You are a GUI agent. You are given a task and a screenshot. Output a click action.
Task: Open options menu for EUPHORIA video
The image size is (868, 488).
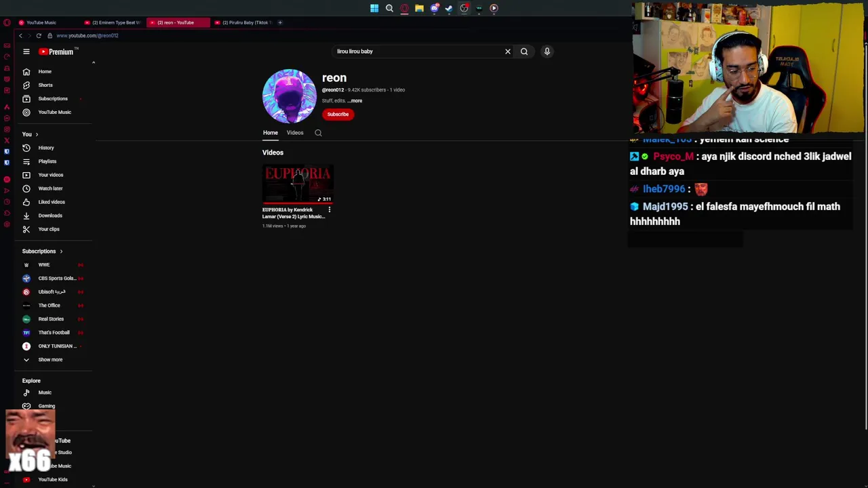330,210
